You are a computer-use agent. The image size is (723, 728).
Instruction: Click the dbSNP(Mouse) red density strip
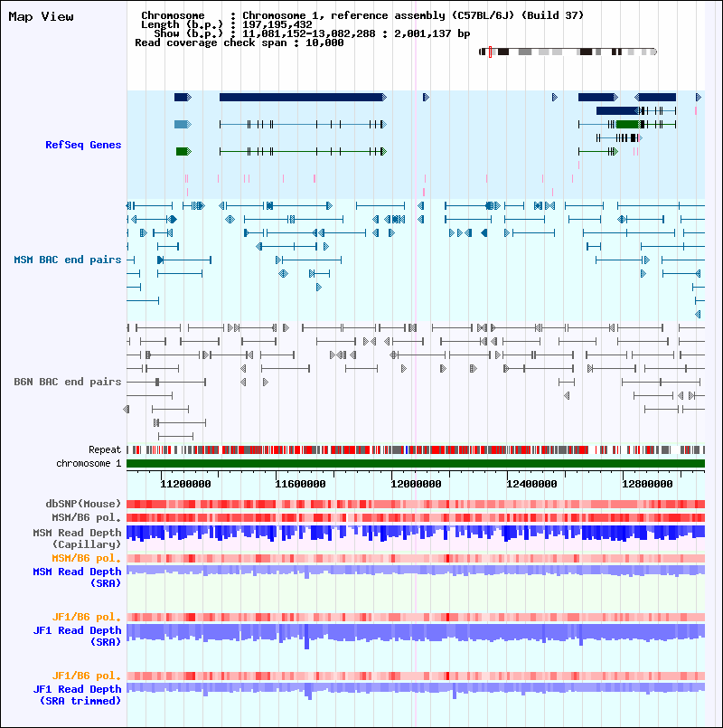(416, 504)
